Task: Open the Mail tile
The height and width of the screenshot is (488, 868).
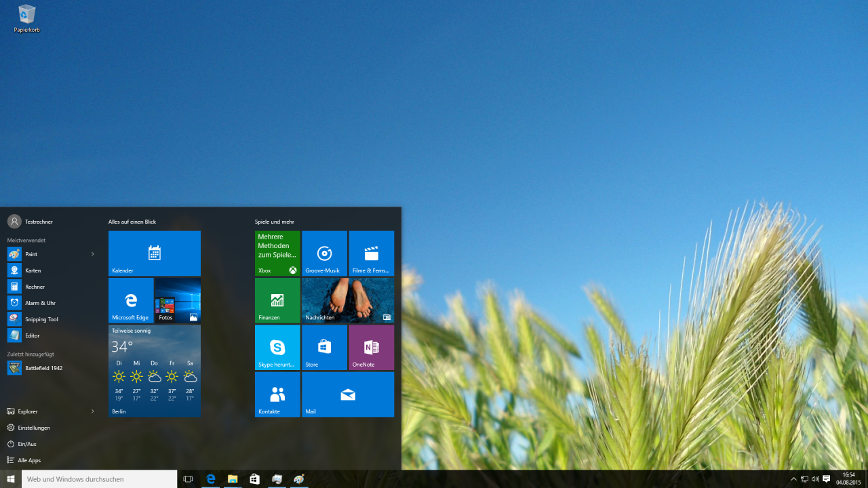Action: 348,394
